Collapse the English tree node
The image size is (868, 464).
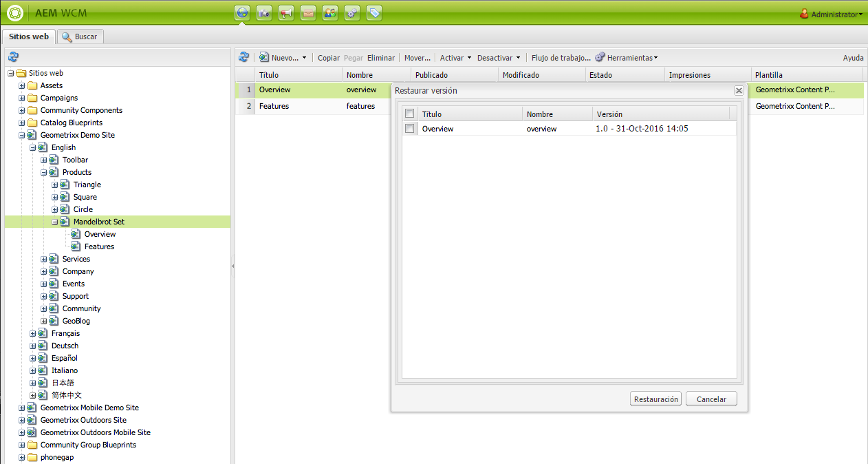tap(33, 147)
